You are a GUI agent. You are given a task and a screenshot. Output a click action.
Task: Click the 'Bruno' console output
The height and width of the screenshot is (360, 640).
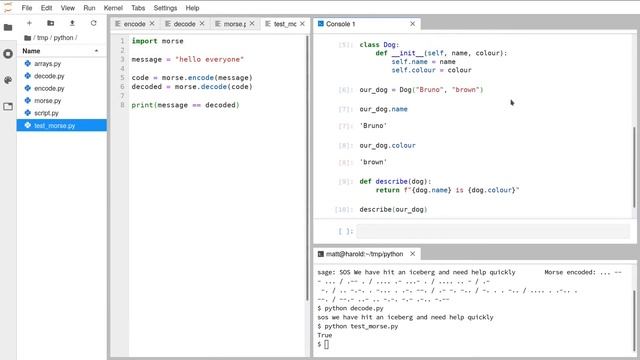point(373,125)
